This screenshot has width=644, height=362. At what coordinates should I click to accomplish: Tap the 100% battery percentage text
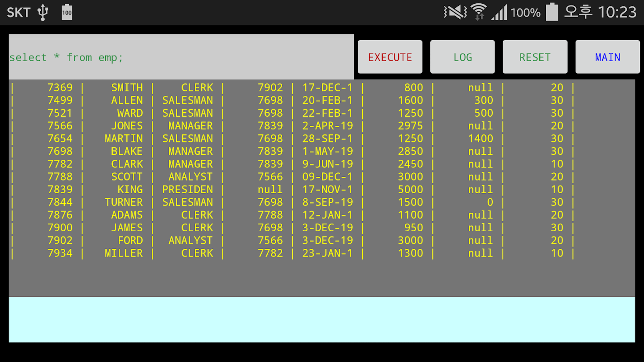click(525, 13)
